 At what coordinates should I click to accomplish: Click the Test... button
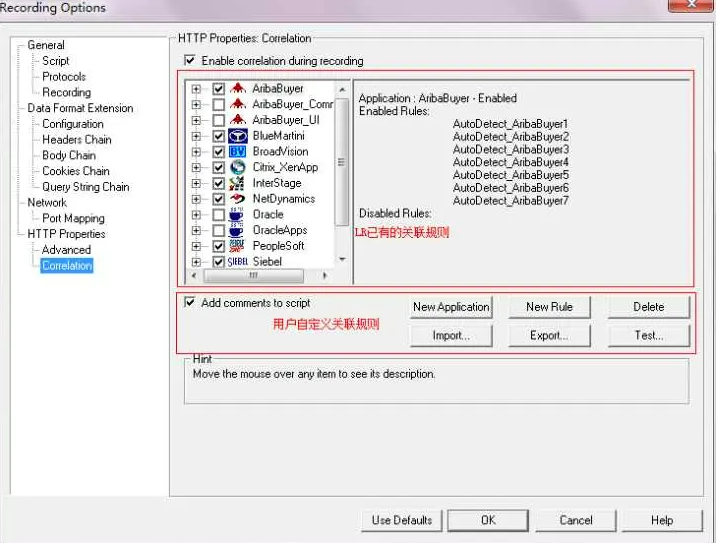pos(649,336)
